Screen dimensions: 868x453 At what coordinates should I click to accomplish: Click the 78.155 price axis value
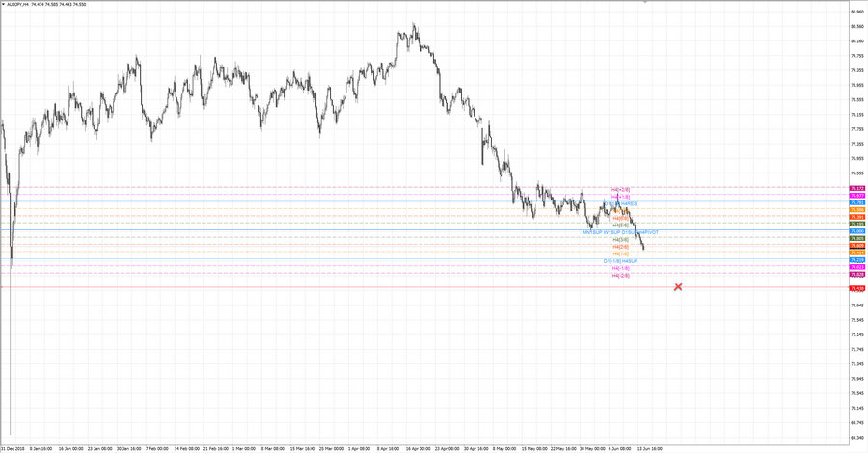click(857, 115)
